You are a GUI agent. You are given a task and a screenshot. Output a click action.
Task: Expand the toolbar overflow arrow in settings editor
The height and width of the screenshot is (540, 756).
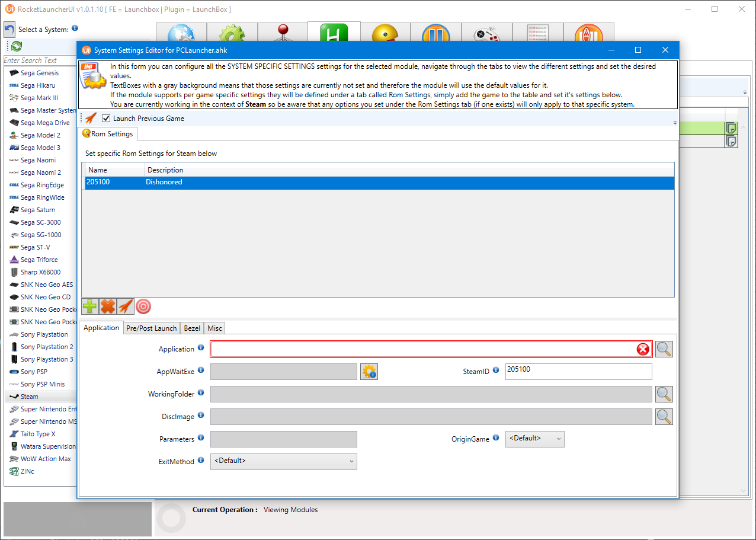(675, 122)
